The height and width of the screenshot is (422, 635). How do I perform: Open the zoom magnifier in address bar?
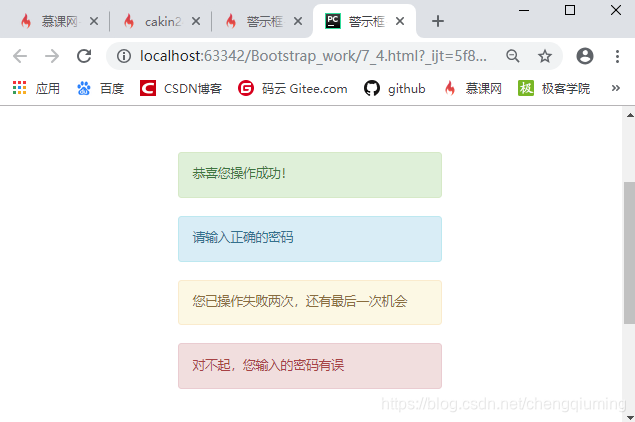click(x=513, y=56)
